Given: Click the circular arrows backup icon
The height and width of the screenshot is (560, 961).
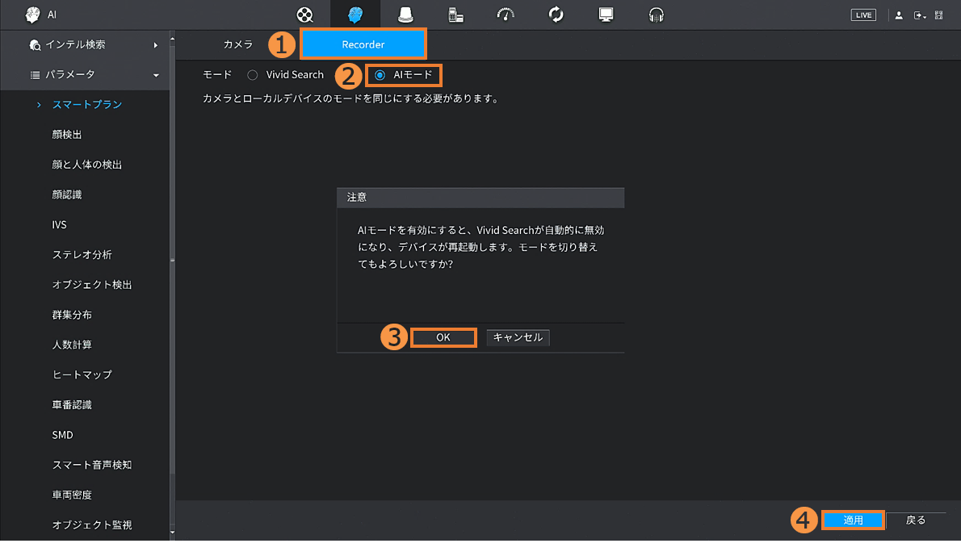Looking at the screenshot, I should pos(556,15).
